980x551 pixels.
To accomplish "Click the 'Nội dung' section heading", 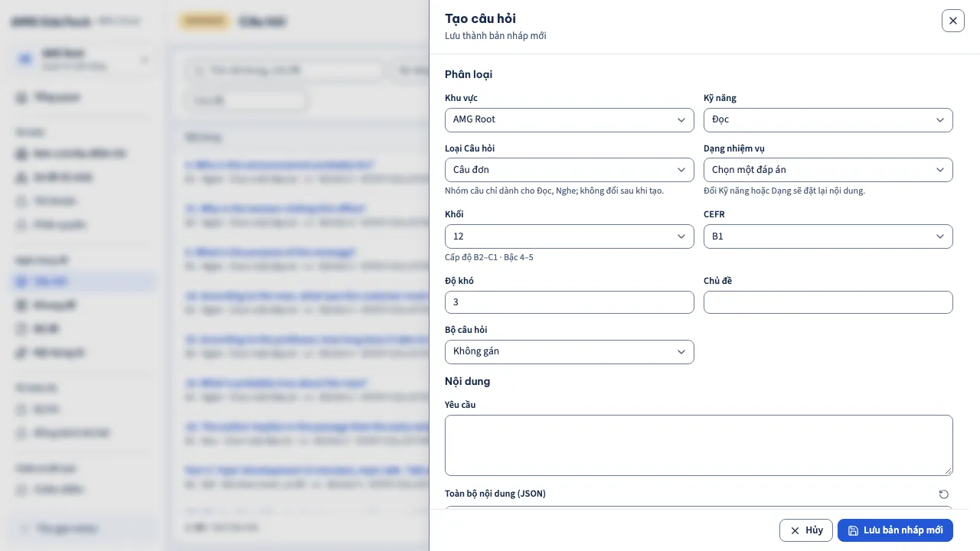I will click(467, 381).
